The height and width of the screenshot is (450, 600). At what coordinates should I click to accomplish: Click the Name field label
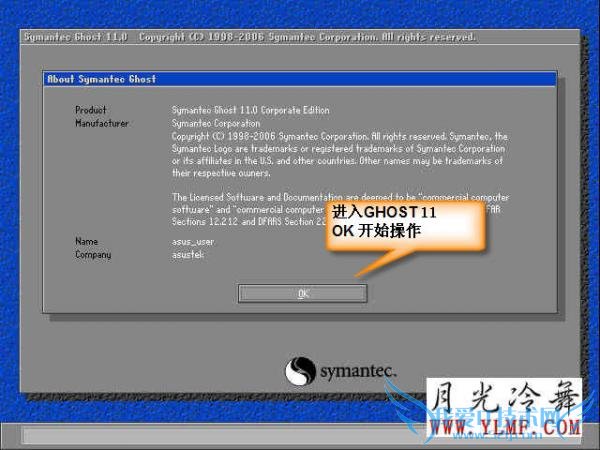point(86,242)
